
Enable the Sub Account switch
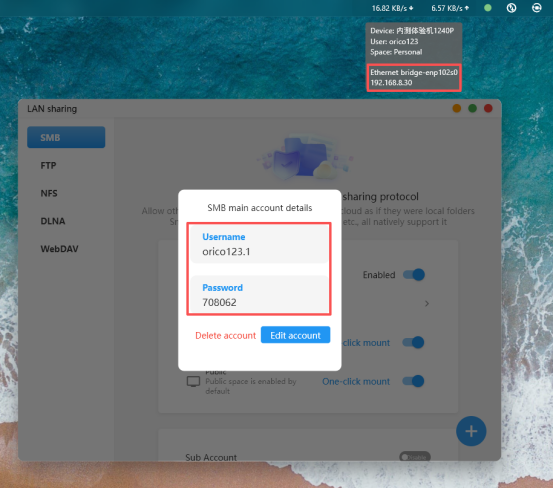[x=415, y=457]
